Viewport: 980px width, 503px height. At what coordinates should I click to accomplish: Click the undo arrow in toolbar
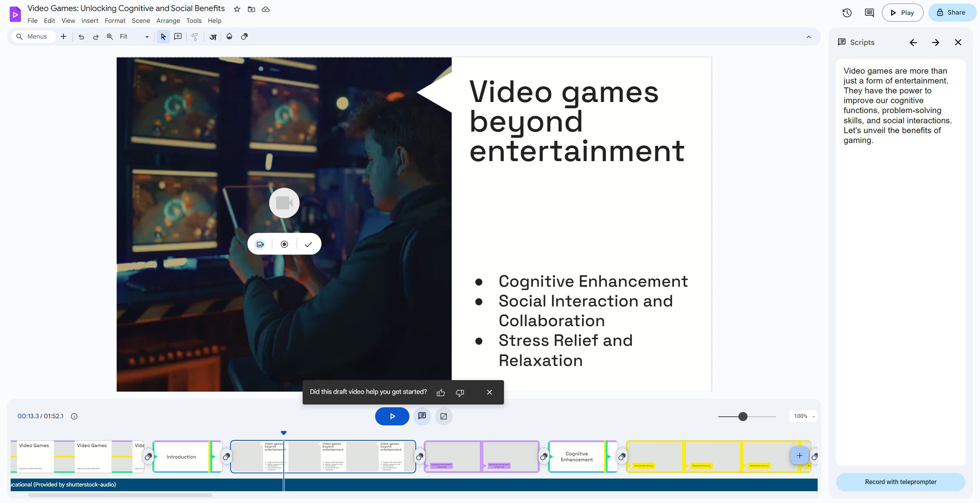tap(81, 37)
